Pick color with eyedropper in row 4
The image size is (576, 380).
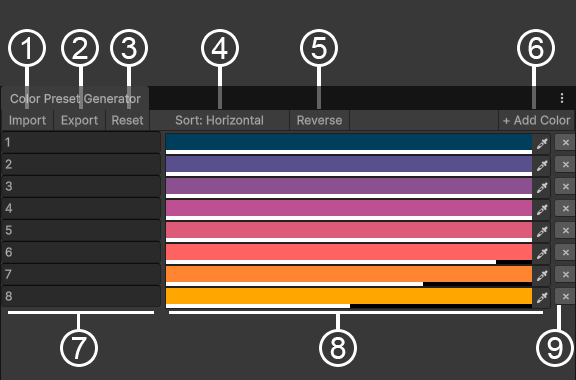[x=542, y=209]
